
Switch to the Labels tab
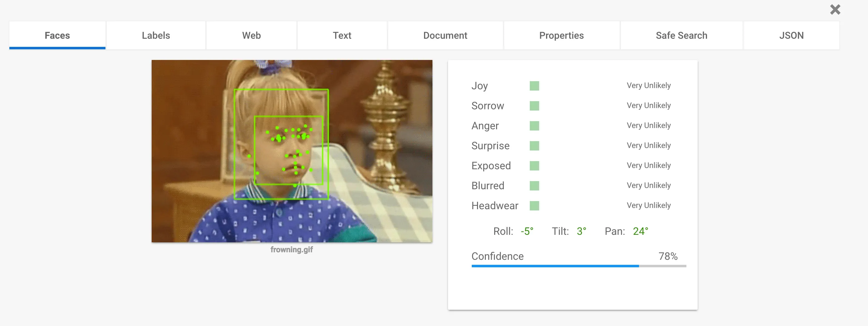156,35
